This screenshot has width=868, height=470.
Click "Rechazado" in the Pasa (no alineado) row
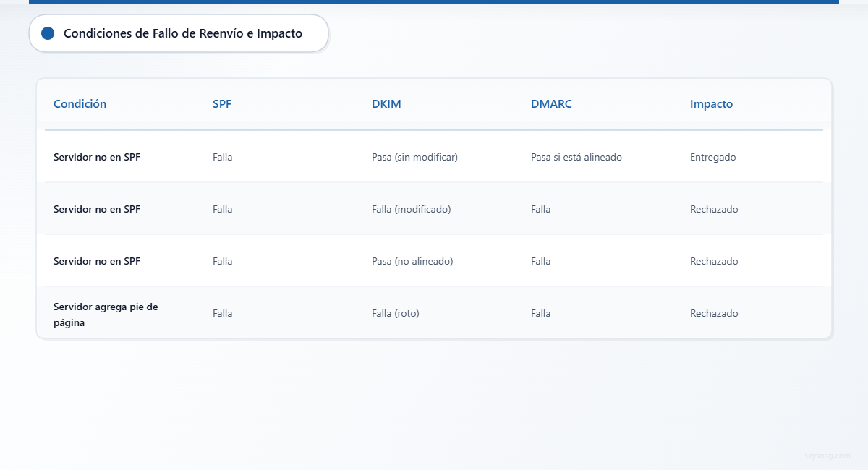coord(714,261)
